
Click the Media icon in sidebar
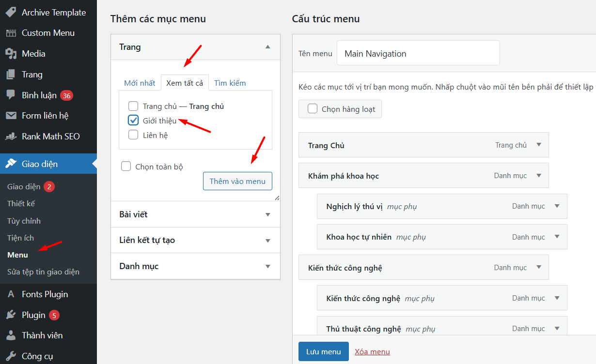(11, 54)
